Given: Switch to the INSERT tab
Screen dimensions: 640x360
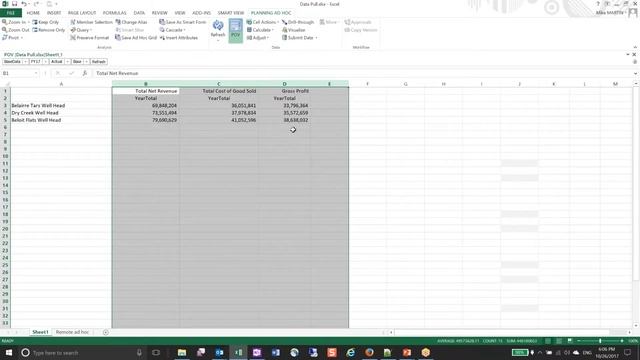Looking at the screenshot, I should pos(54,13).
